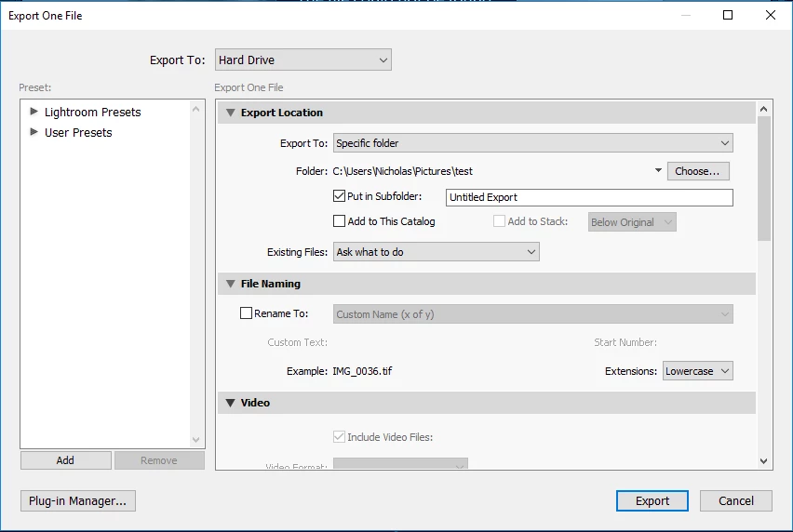This screenshot has height=532, width=793.
Task: Minimize the Export One File window
Action: pyautogui.click(x=686, y=15)
